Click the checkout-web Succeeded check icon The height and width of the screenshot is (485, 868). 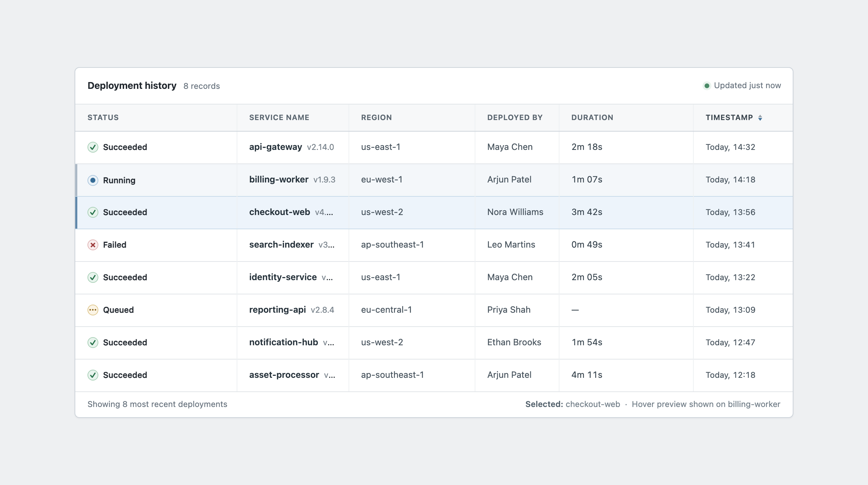[93, 212]
